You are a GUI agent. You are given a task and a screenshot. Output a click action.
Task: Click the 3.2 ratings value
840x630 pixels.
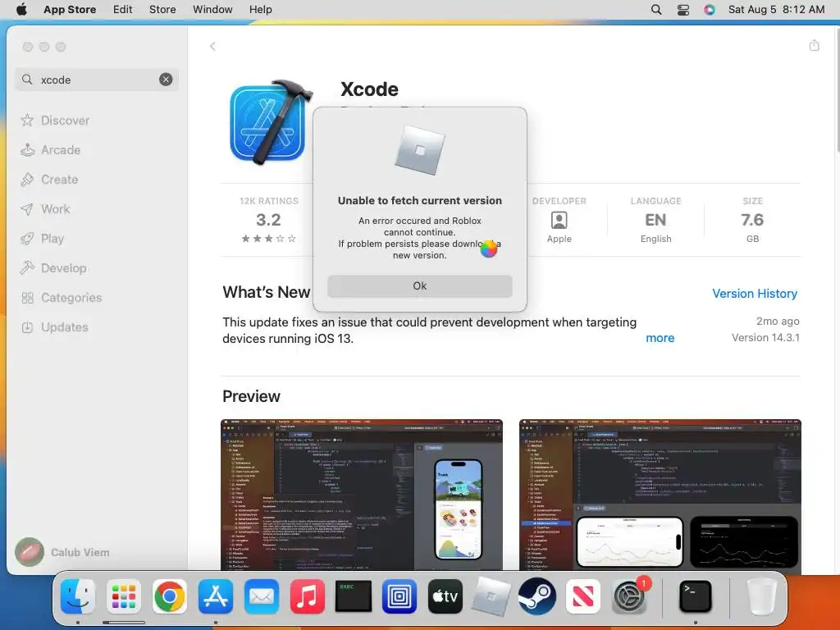268,220
